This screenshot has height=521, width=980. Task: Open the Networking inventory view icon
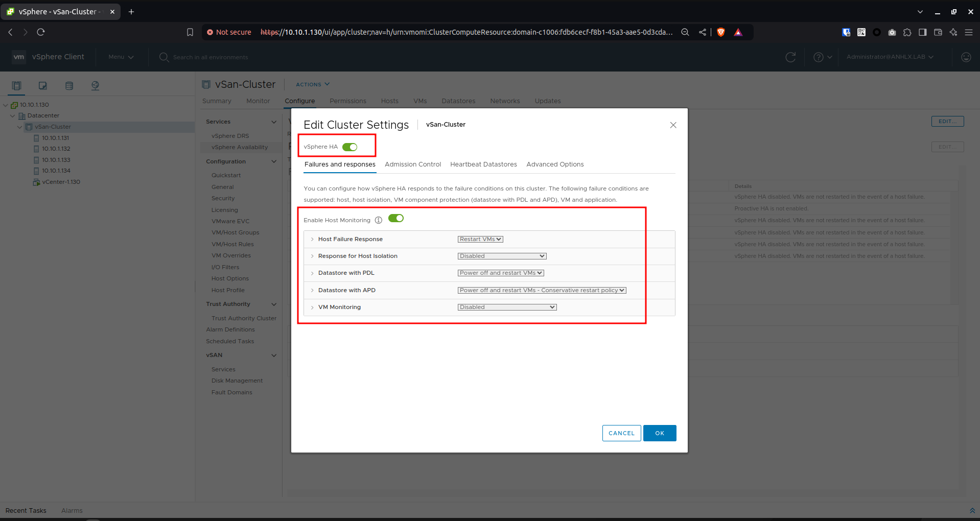click(95, 86)
